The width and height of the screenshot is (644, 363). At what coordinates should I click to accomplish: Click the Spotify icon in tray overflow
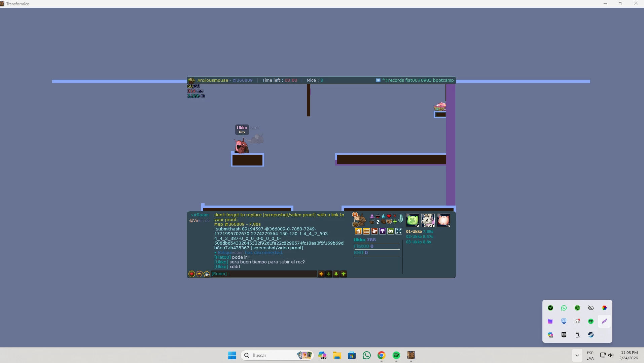click(591, 321)
